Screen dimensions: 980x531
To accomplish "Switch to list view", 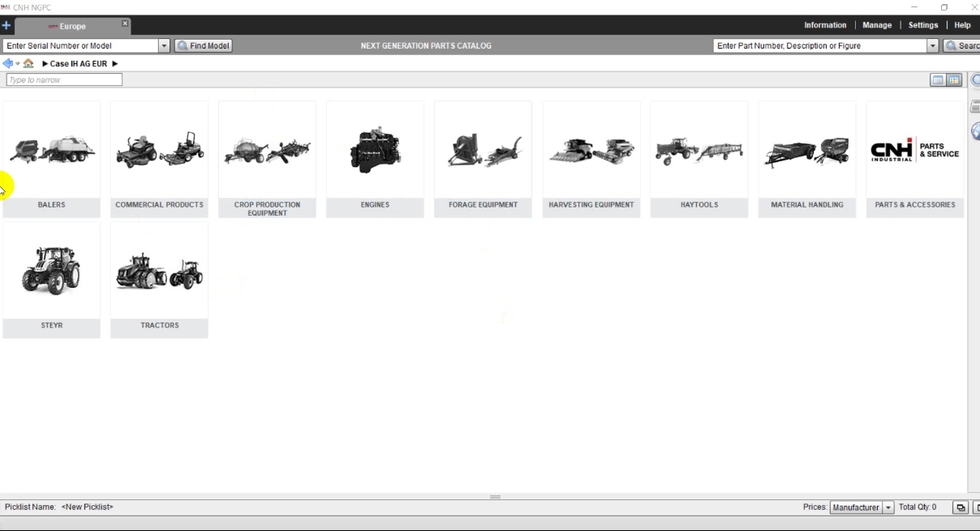I will click(x=938, y=79).
